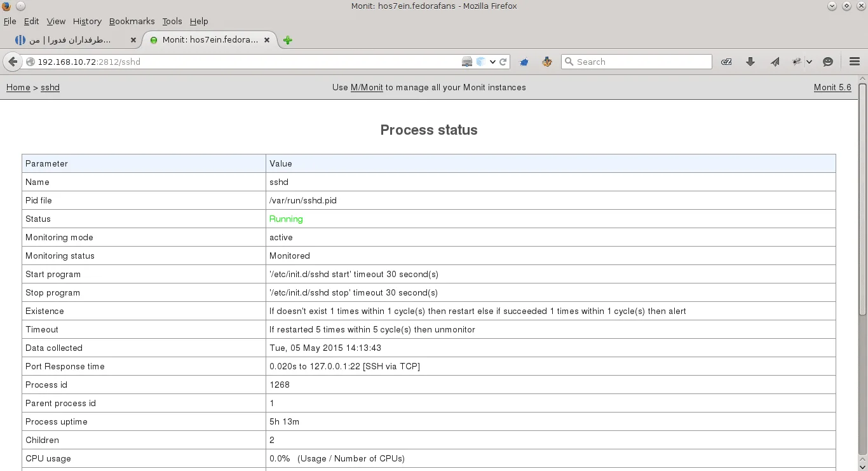This screenshot has width=868, height=471.
Task: Click the blue cube icon in the address bar
Action: coord(480,62)
